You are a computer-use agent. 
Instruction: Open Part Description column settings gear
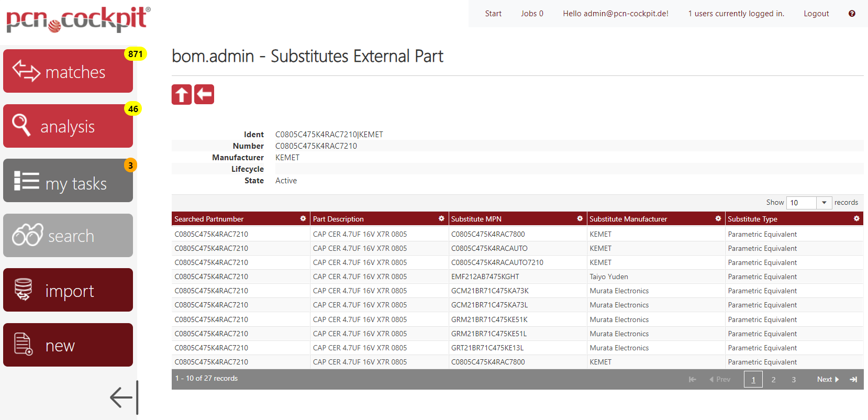point(441,218)
